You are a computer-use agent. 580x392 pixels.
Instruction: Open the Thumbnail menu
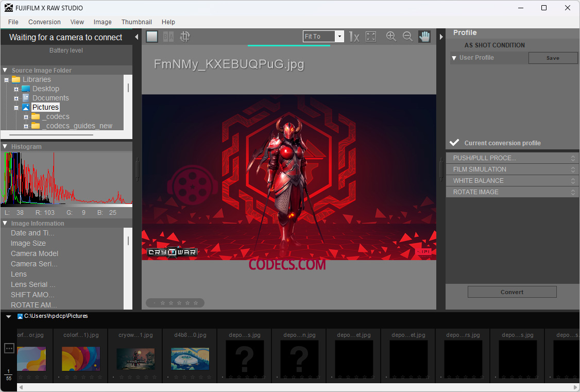(137, 22)
